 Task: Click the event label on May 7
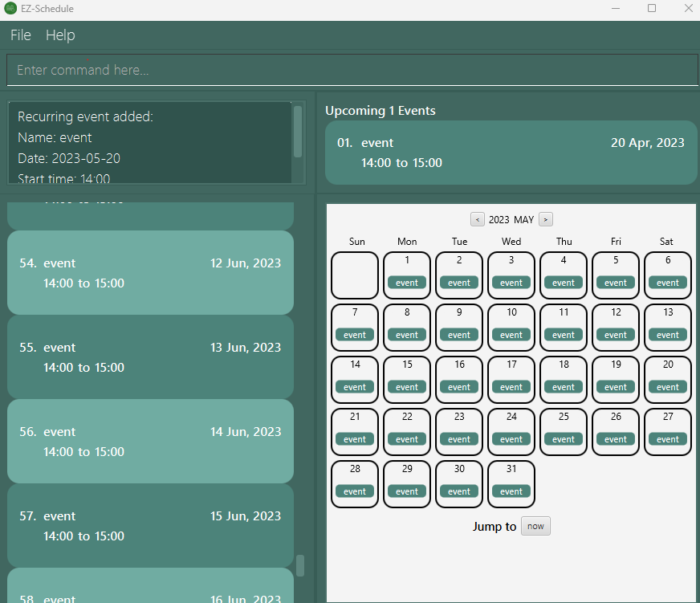(355, 335)
